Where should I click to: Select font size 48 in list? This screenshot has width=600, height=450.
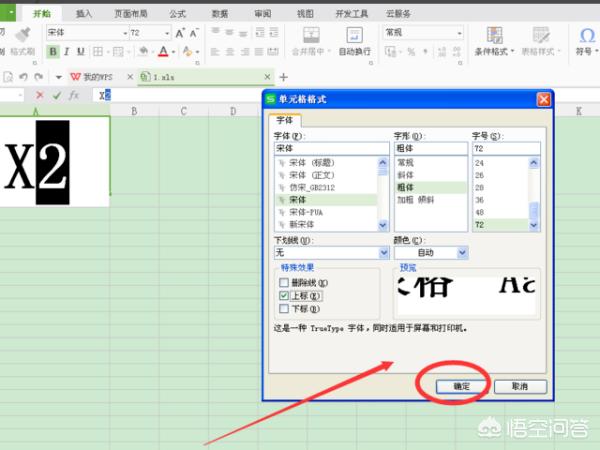[x=479, y=213]
